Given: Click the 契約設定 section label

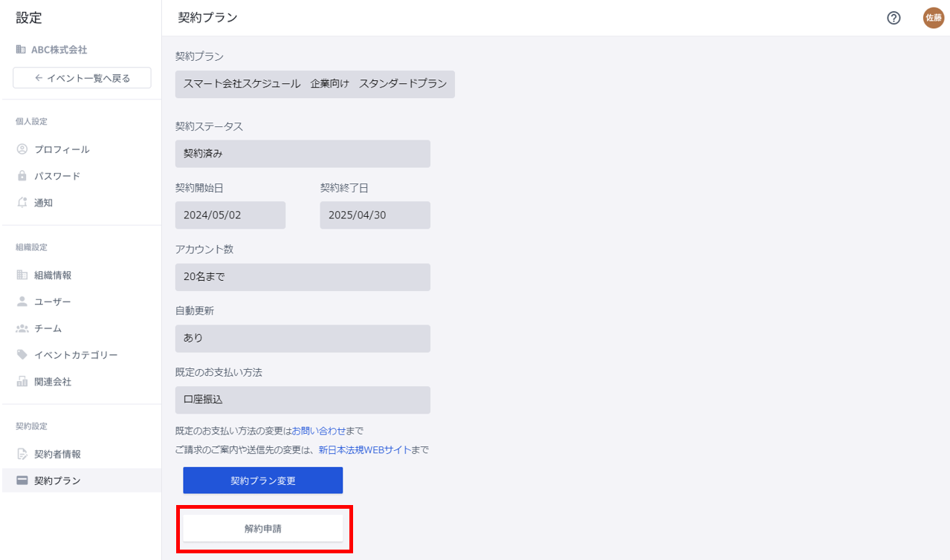Looking at the screenshot, I should 32,426.
